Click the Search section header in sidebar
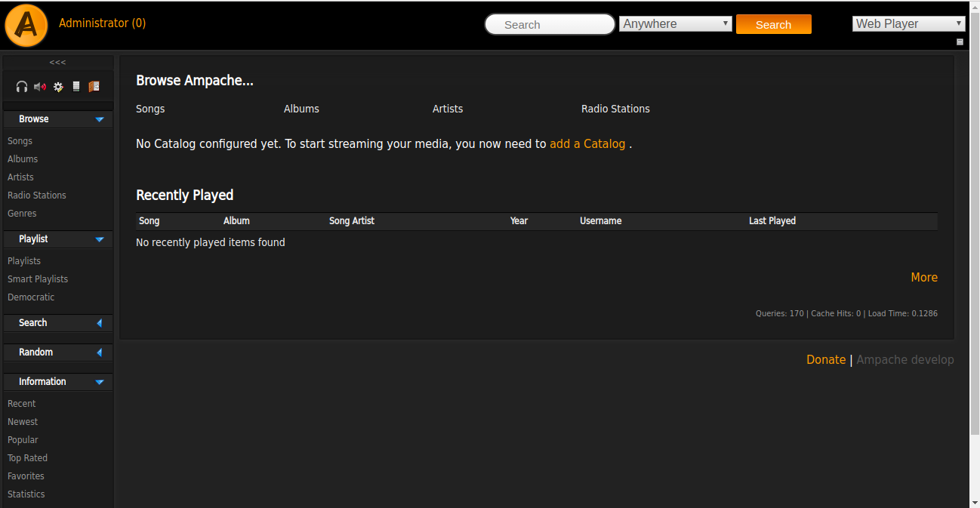Image resolution: width=980 pixels, height=508 pixels. point(33,323)
